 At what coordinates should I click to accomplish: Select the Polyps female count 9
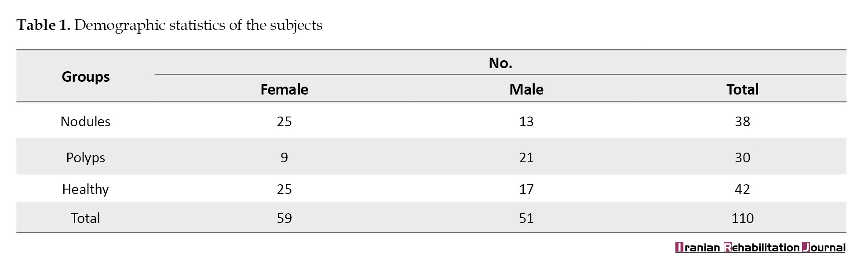pos(284,157)
